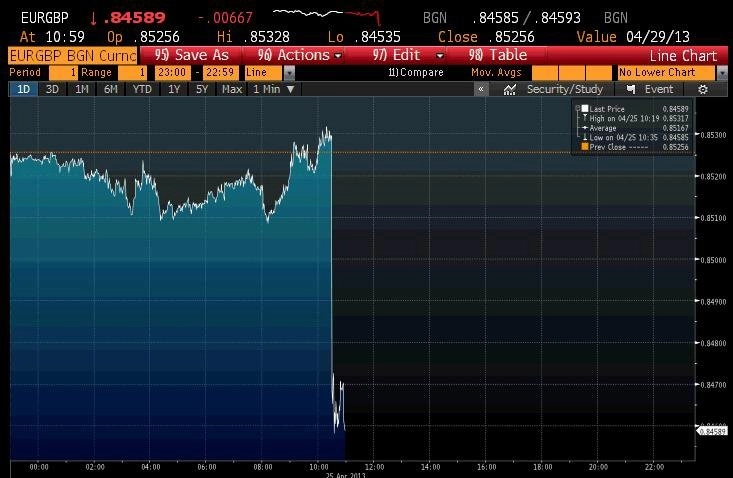
Task: Select the 1D range tab
Action: [23, 89]
